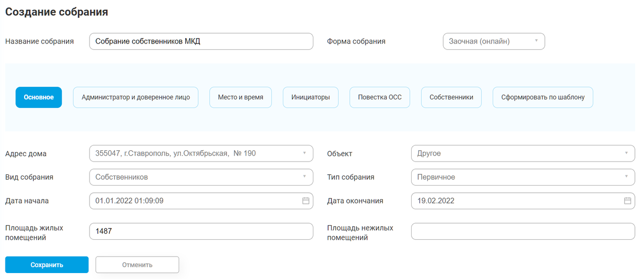Open calendar icon in Дата окончания field
This screenshot has width=644, height=279.
tap(627, 201)
